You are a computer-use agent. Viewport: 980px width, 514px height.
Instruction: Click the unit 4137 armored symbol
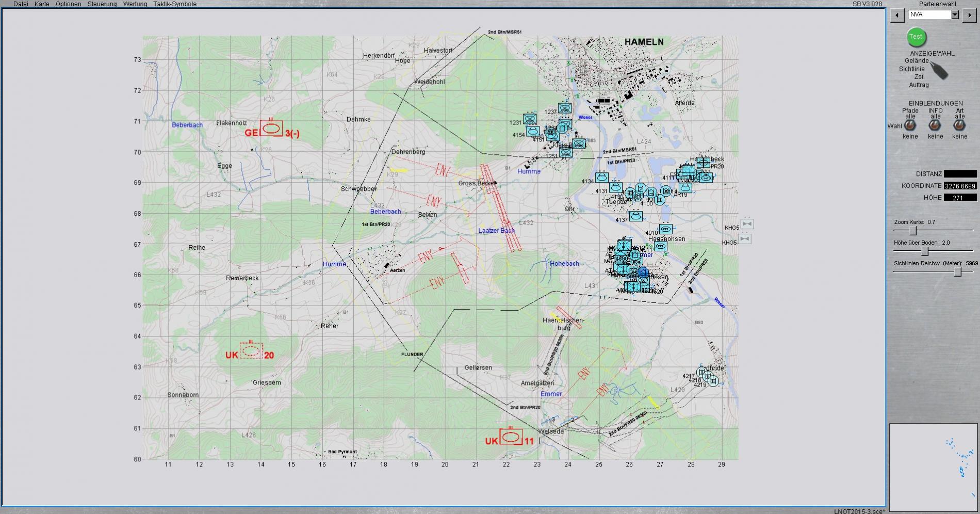pos(636,216)
